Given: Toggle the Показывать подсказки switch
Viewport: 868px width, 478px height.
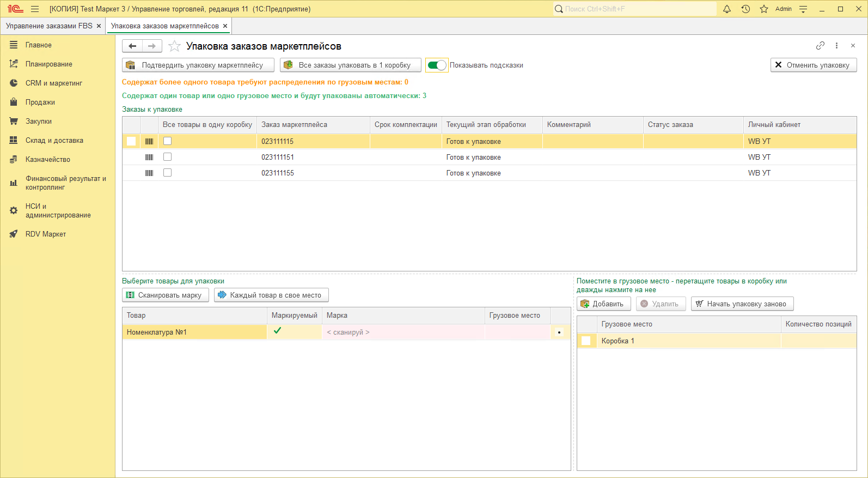Looking at the screenshot, I should pyautogui.click(x=437, y=65).
